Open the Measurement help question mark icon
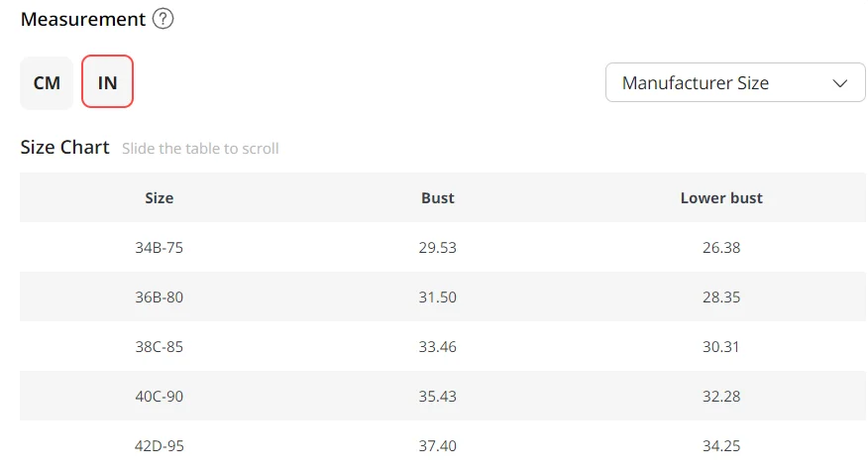This screenshot has height=474, width=868. coord(163,19)
